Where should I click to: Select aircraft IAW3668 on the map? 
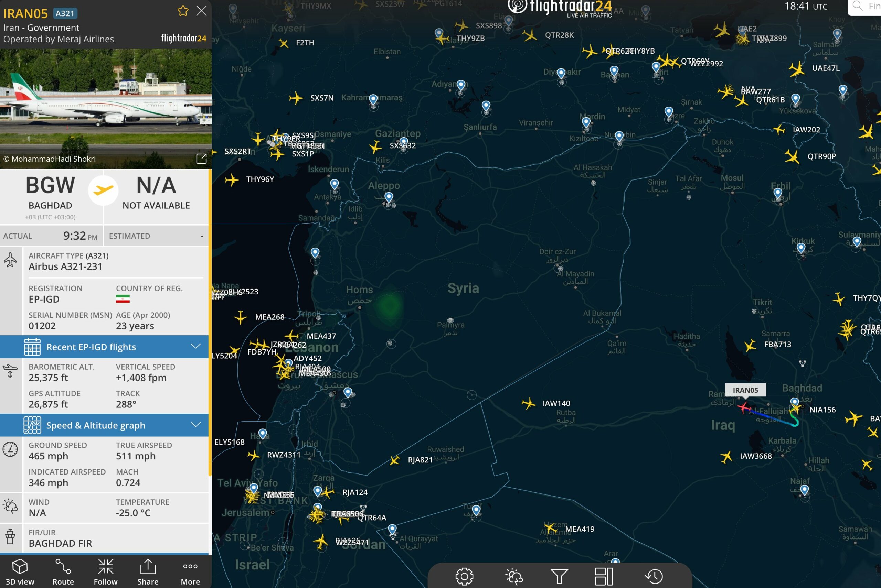point(726,456)
